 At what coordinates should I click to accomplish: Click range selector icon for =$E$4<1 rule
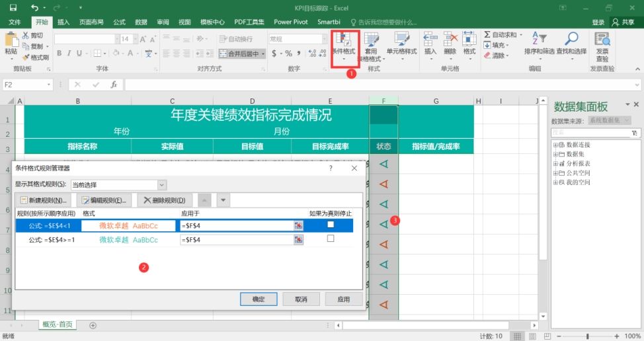click(299, 225)
